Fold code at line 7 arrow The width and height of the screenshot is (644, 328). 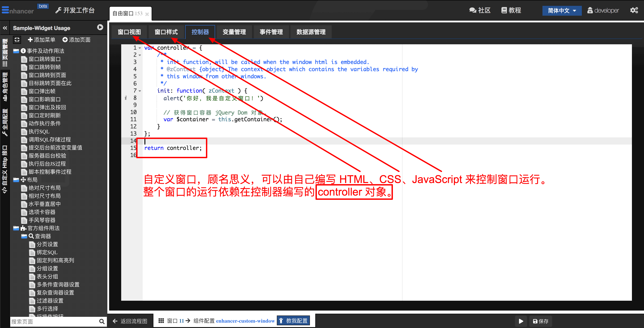click(x=140, y=91)
